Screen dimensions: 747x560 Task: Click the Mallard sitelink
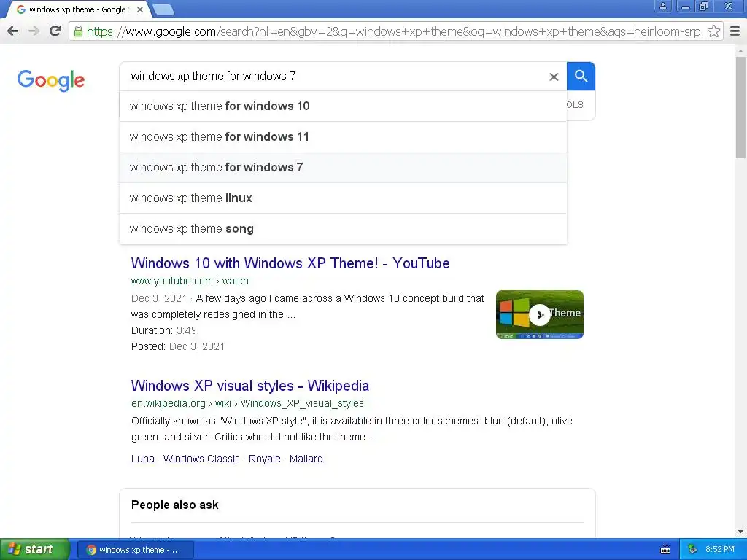pyautogui.click(x=306, y=459)
